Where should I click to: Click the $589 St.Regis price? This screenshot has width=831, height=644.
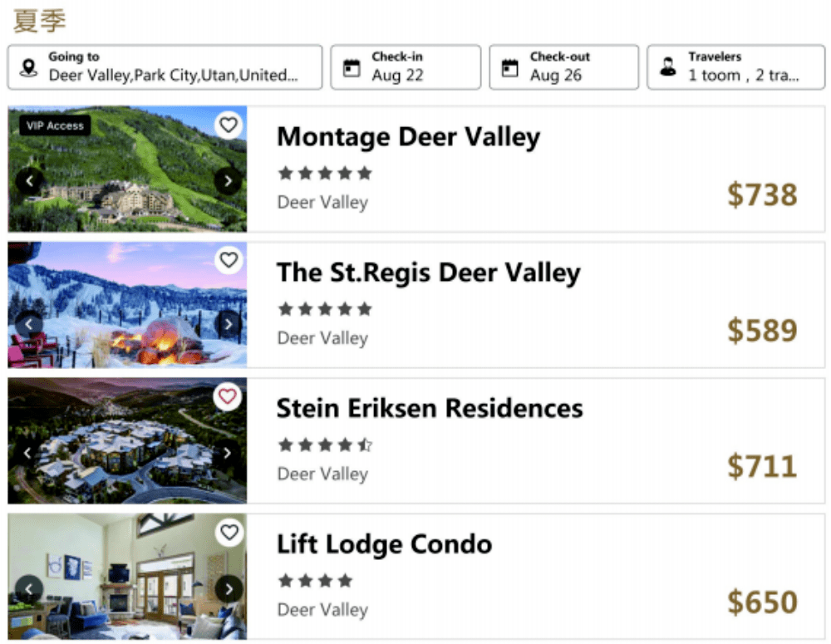(762, 331)
